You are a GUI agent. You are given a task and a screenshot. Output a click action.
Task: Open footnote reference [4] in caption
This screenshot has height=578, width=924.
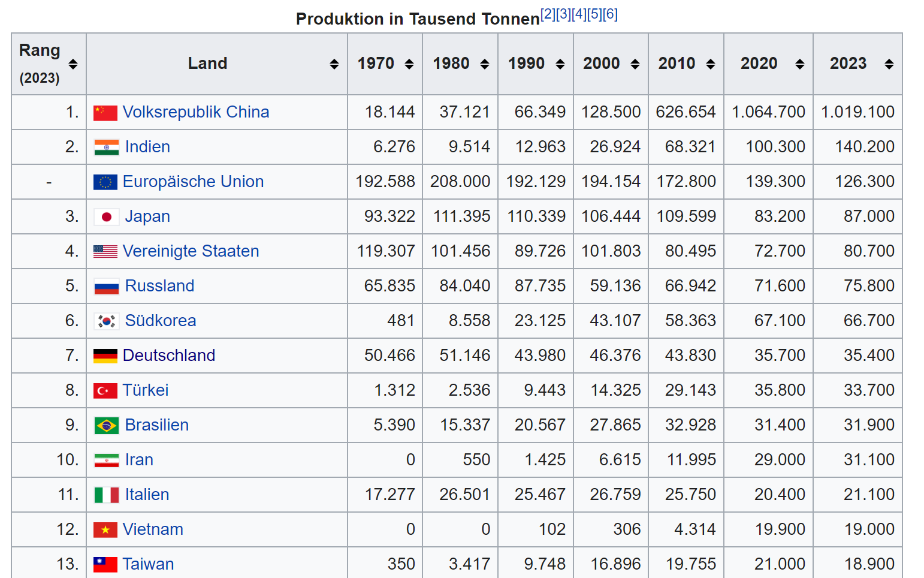(x=579, y=14)
